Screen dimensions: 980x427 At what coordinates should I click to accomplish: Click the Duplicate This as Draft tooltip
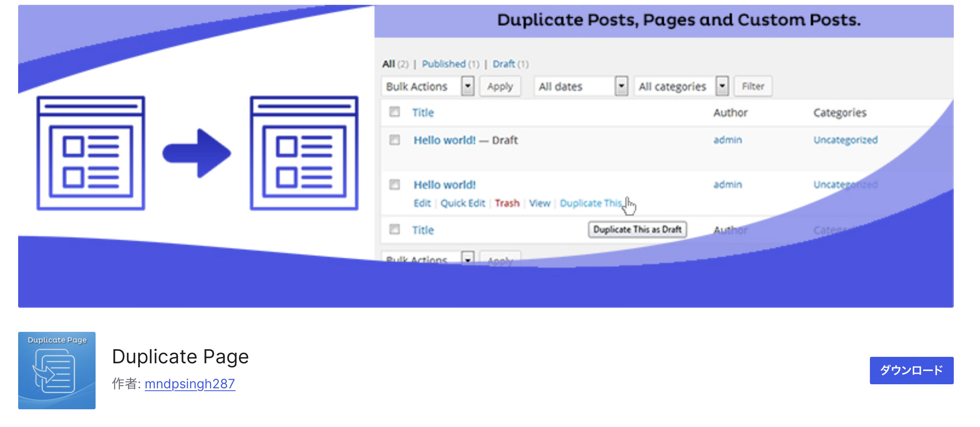pyautogui.click(x=637, y=229)
